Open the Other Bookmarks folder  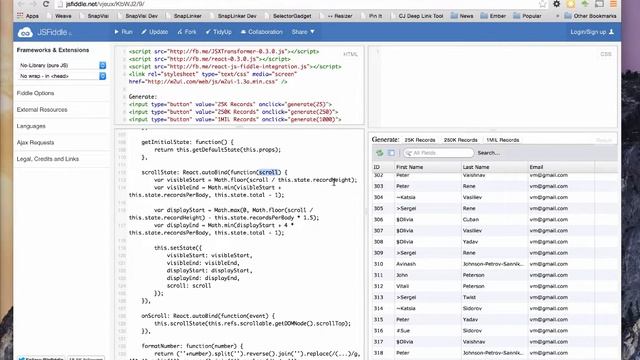coord(590,16)
